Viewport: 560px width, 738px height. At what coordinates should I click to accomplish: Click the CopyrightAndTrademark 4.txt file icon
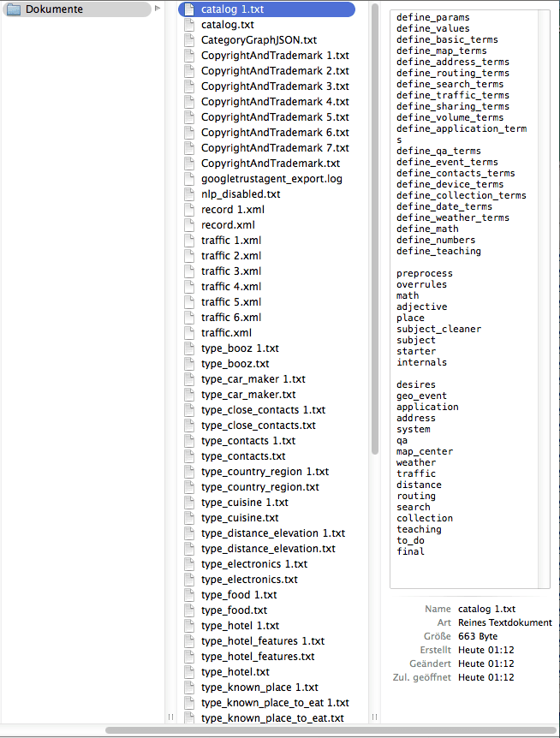[189, 102]
